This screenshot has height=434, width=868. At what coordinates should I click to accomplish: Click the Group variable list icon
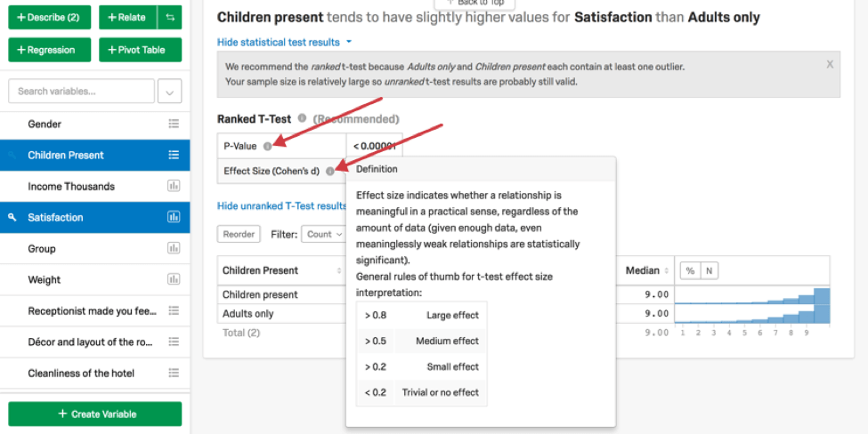pos(174,249)
